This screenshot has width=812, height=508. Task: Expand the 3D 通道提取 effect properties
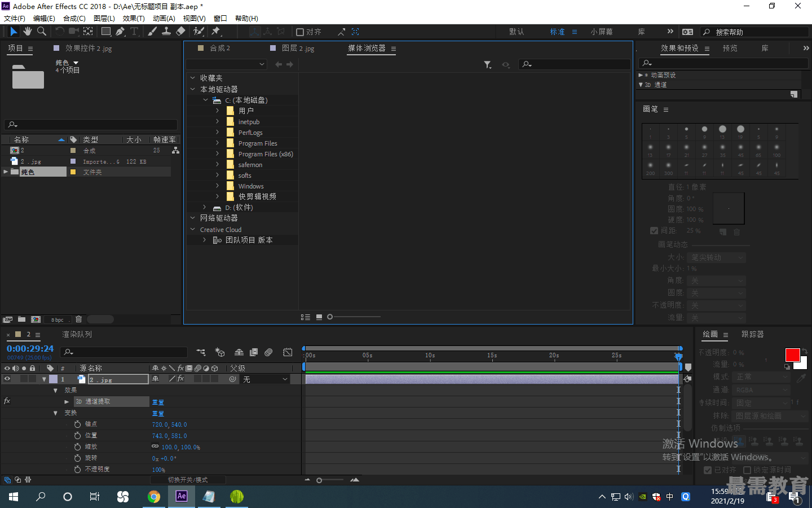click(67, 401)
